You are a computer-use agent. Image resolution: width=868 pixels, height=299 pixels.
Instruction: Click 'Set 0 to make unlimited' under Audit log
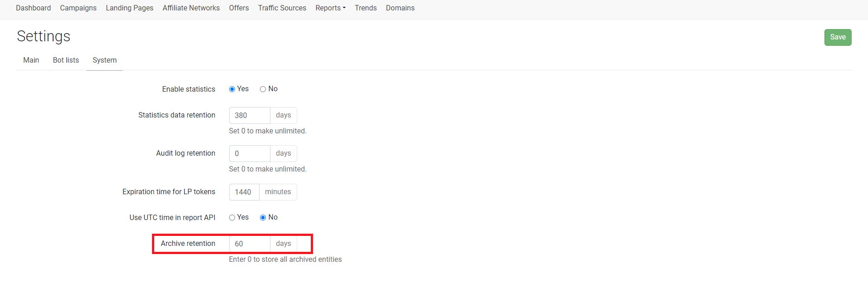(268, 169)
